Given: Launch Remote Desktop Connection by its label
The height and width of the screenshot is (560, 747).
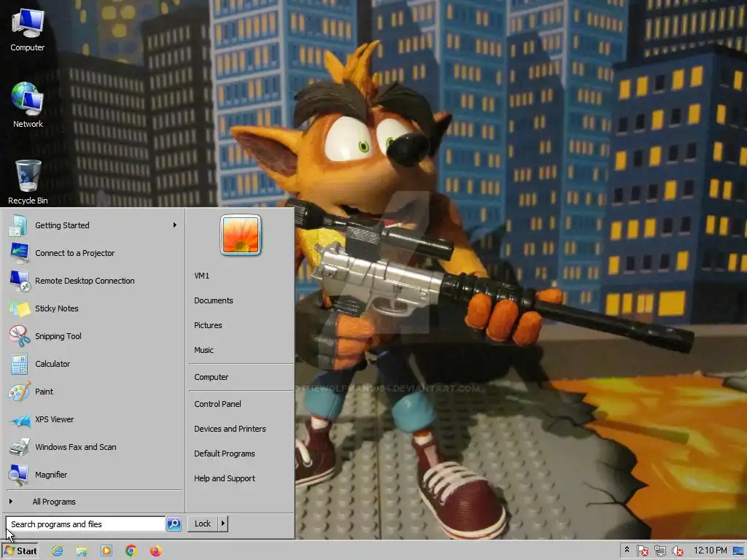Looking at the screenshot, I should pos(85,281).
